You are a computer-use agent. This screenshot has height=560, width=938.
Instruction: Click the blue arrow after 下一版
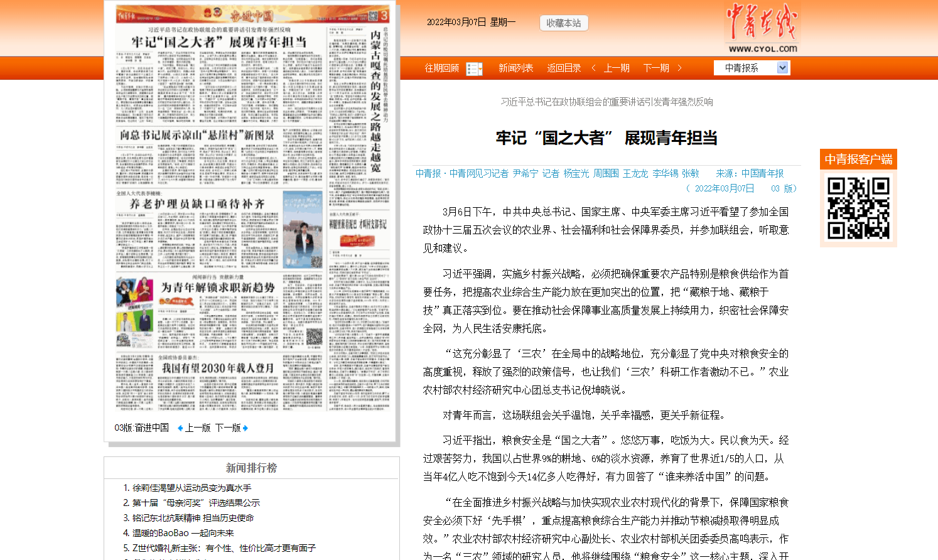245,428
